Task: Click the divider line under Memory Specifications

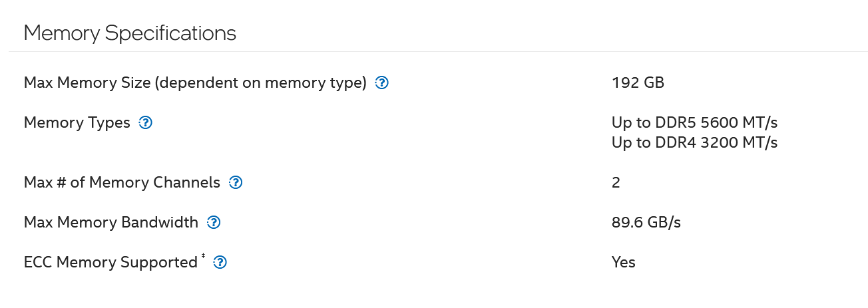Action: (x=437, y=51)
